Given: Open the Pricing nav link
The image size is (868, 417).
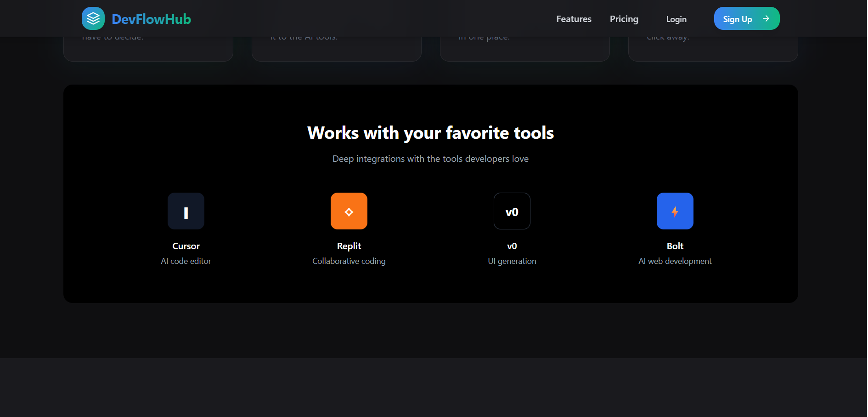Looking at the screenshot, I should [624, 19].
